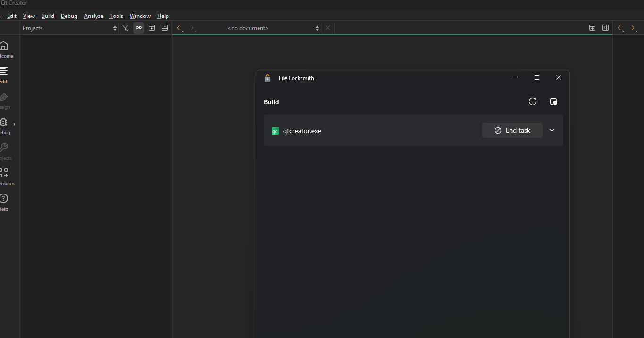Open the Build menu

pyautogui.click(x=48, y=16)
